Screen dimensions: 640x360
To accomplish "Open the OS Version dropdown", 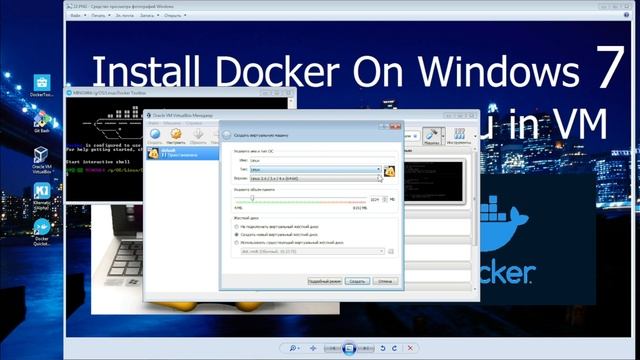I will [x=315, y=178].
